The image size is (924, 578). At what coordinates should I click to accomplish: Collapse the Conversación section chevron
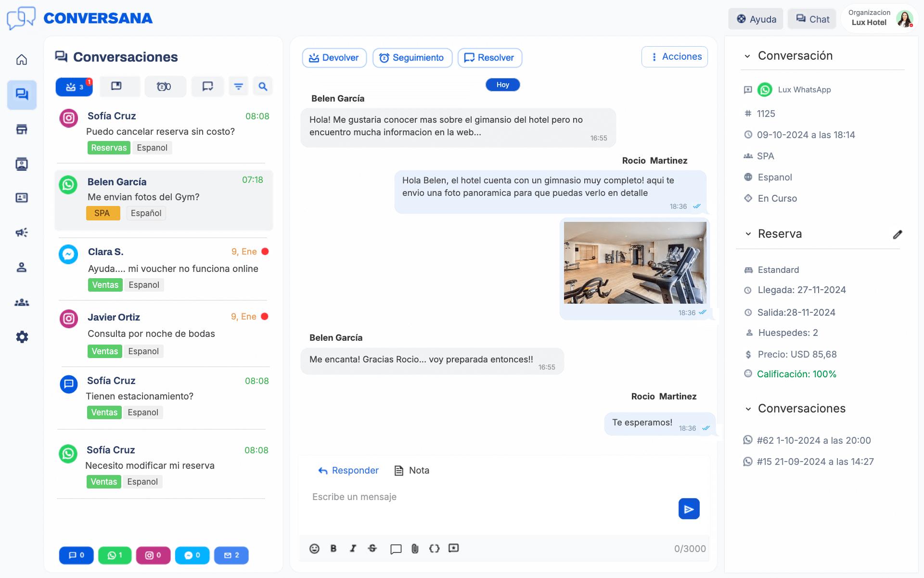click(x=747, y=56)
